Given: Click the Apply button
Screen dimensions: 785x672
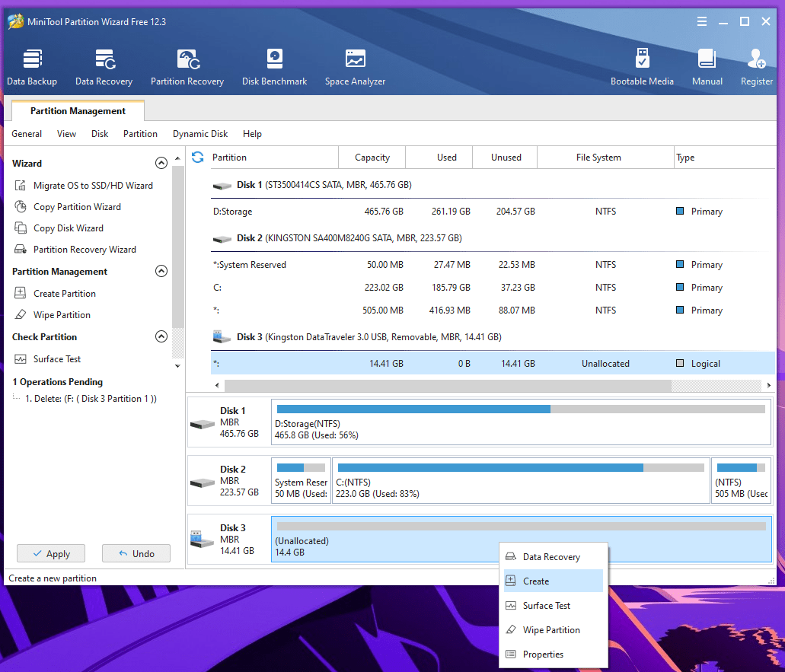Looking at the screenshot, I should [x=51, y=553].
